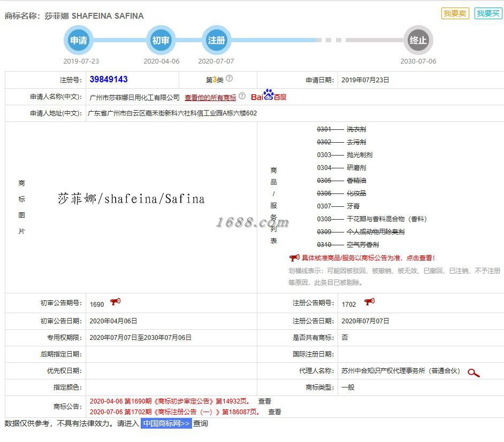504x442 pixels.
Task: Click goods item 0308 干花瓣与香料混合物
Action: click(x=372, y=219)
